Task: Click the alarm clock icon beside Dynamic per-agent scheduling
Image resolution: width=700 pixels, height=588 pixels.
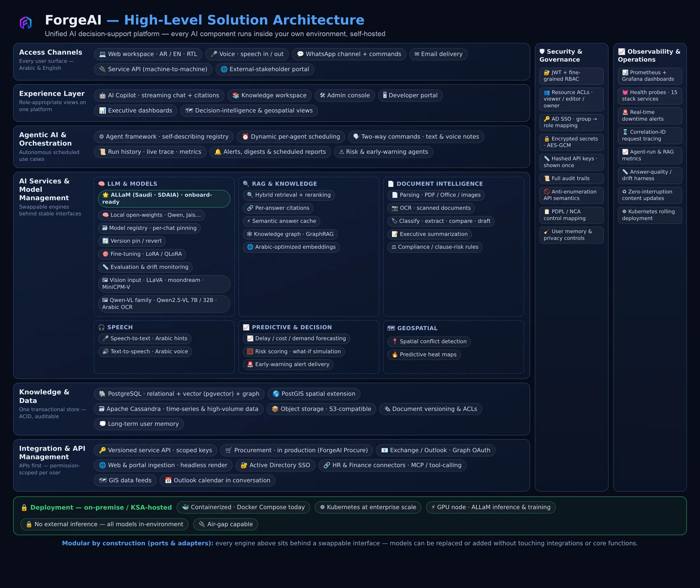Action: [245, 137]
